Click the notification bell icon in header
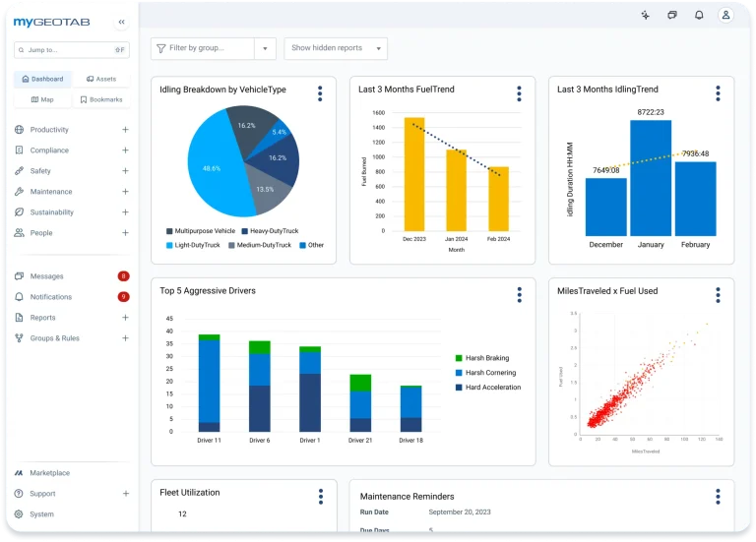The image size is (756, 542). (x=699, y=16)
